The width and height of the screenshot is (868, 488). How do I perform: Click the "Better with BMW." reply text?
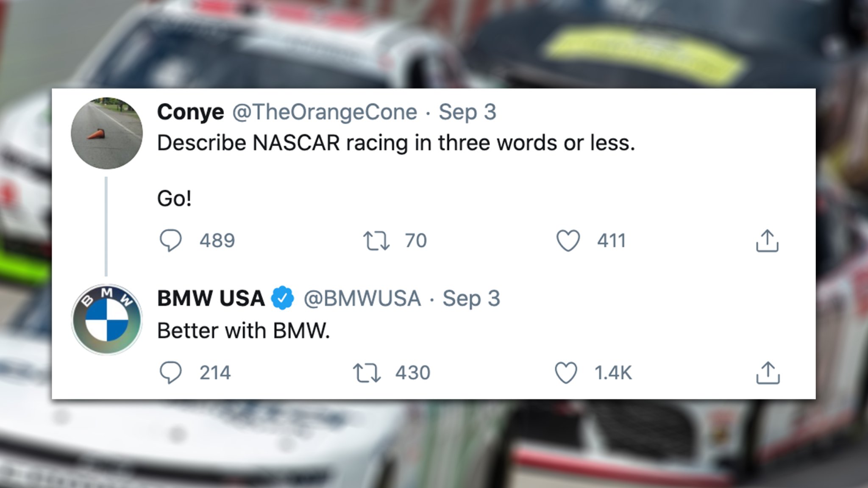pyautogui.click(x=243, y=331)
